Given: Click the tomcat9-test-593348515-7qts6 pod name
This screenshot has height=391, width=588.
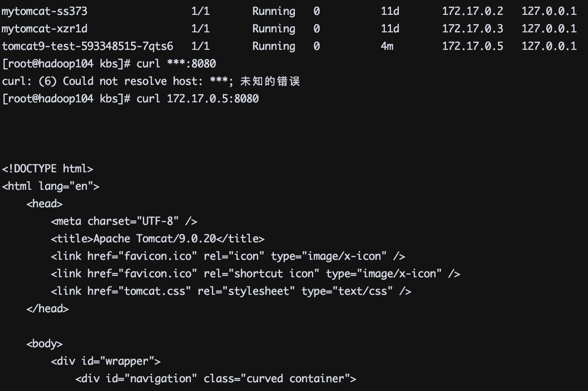Looking at the screenshot, I should point(87,46).
